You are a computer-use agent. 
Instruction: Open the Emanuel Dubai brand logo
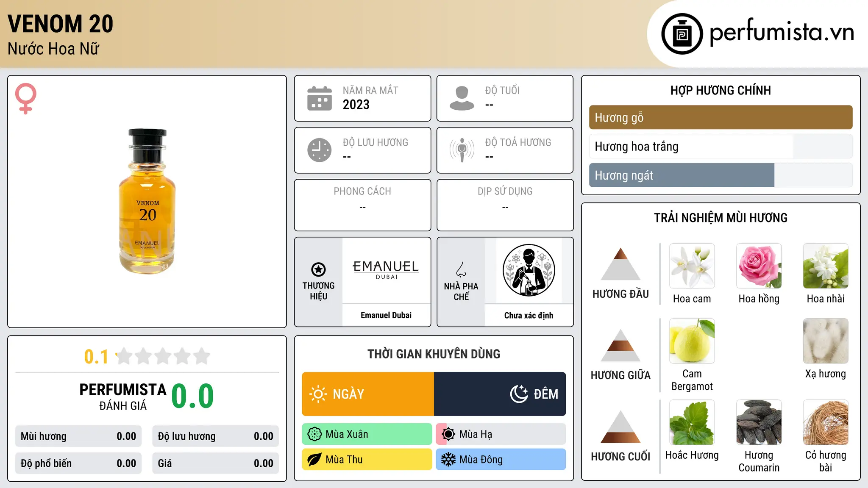386,270
